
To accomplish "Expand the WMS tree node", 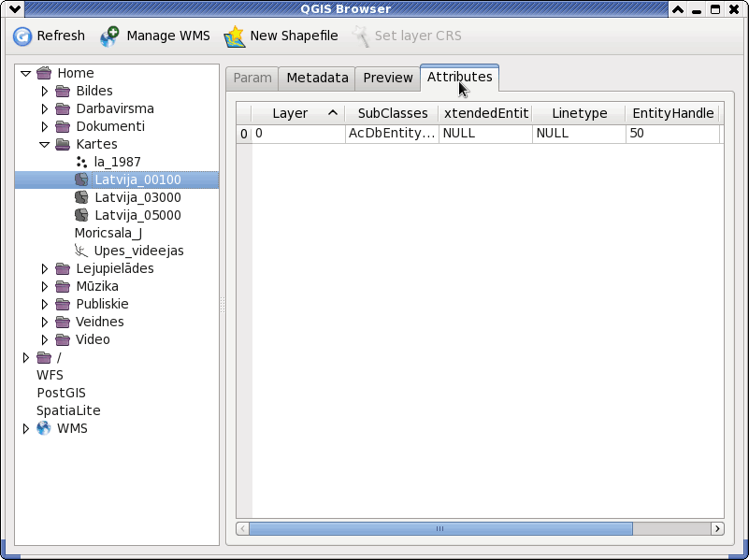I will (26, 428).
